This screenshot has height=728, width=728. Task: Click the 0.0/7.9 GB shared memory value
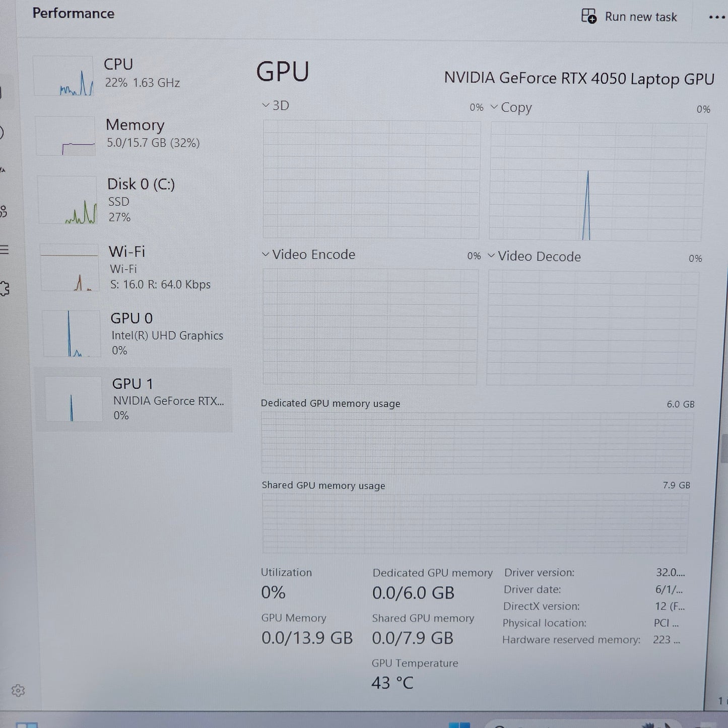pyautogui.click(x=413, y=638)
